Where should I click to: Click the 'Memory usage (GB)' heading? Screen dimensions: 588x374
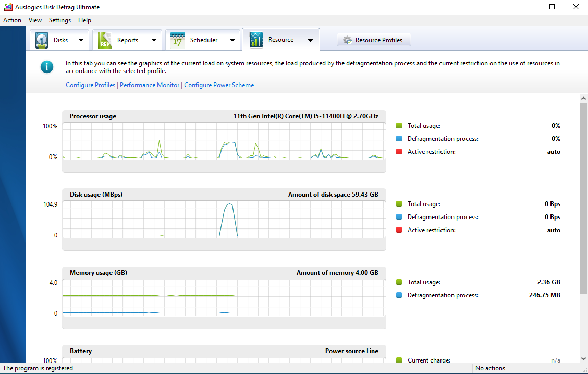point(98,273)
